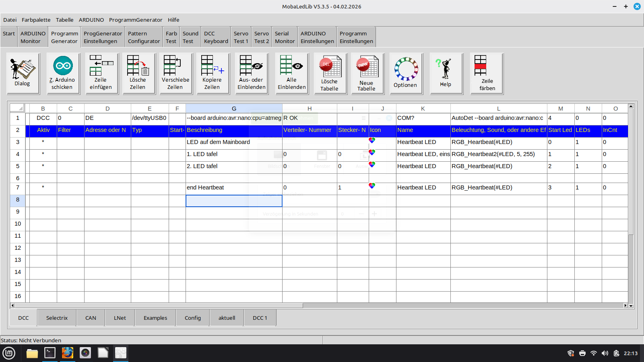
Task: Click the select-all corner of the table
Action: click(17, 108)
